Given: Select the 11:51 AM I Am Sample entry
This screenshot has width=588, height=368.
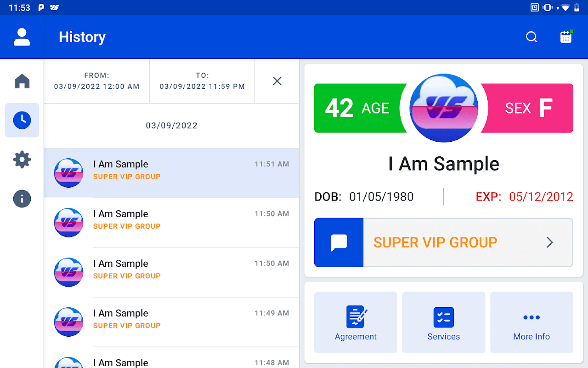Looking at the screenshot, I should [172, 173].
